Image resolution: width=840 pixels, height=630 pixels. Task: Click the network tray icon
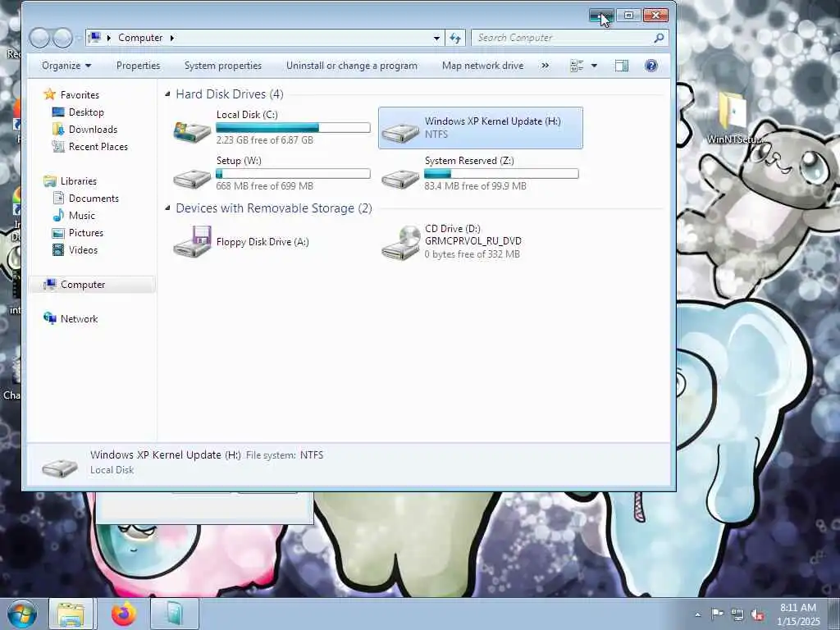pyautogui.click(x=737, y=614)
